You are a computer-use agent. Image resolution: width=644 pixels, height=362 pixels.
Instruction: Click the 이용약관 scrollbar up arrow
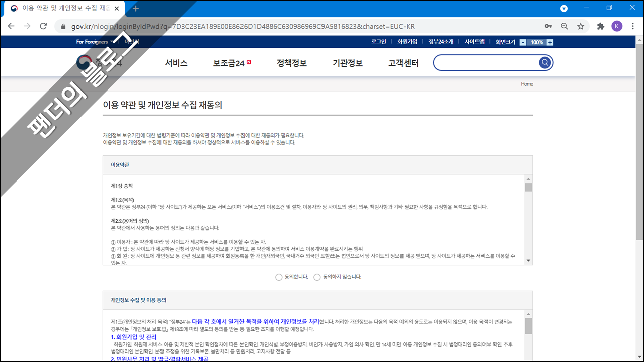[528, 179]
